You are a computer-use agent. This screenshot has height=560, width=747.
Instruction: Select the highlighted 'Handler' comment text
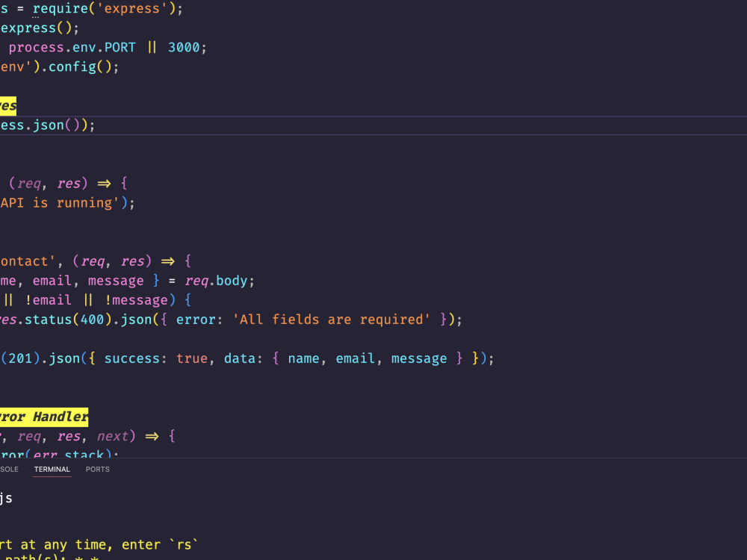point(61,417)
